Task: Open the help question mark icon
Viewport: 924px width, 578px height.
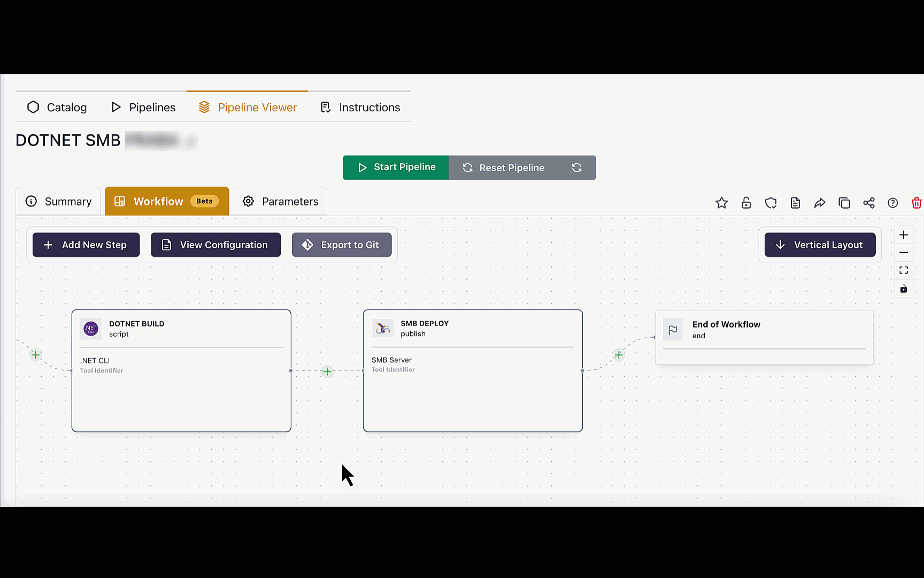Action: tap(892, 203)
